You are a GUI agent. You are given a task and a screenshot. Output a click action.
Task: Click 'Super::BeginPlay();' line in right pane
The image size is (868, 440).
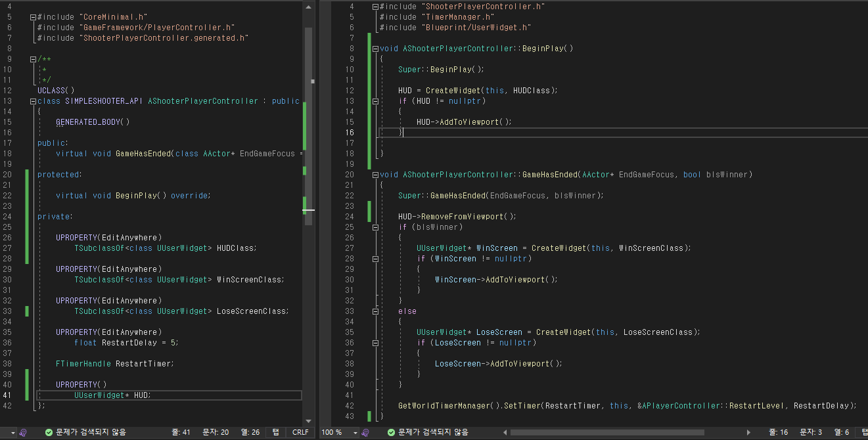click(441, 70)
